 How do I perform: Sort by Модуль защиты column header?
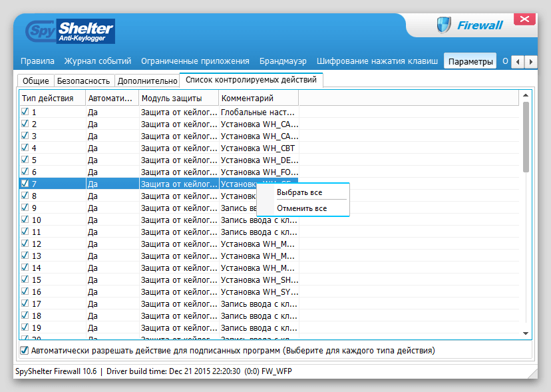click(x=179, y=98)
